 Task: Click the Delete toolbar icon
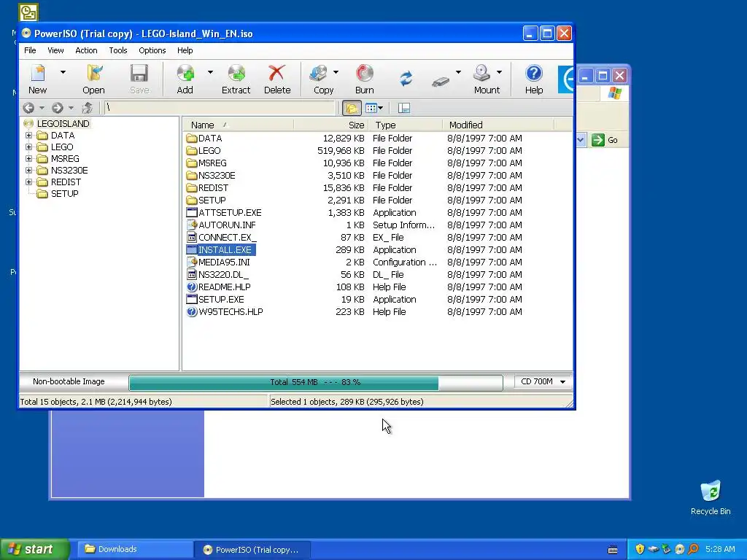coord(276,79)
